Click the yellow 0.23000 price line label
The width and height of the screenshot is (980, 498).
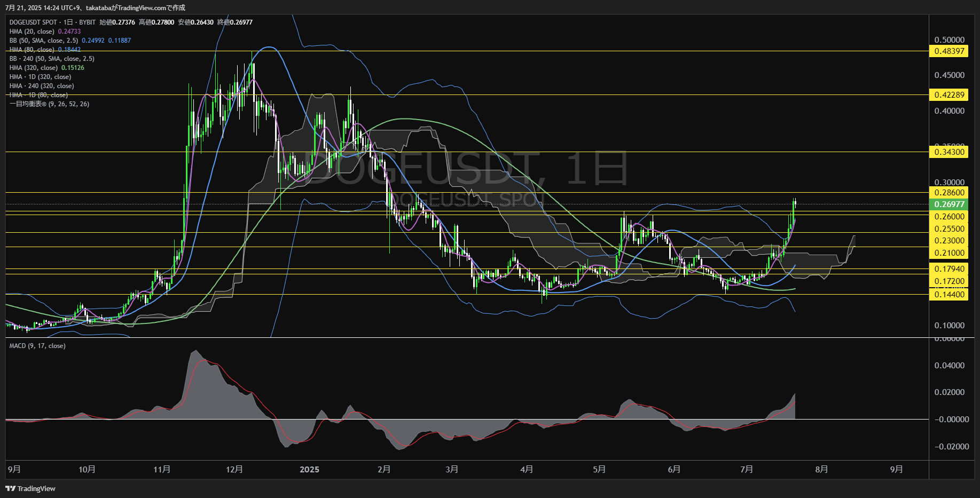click(949, 241)
